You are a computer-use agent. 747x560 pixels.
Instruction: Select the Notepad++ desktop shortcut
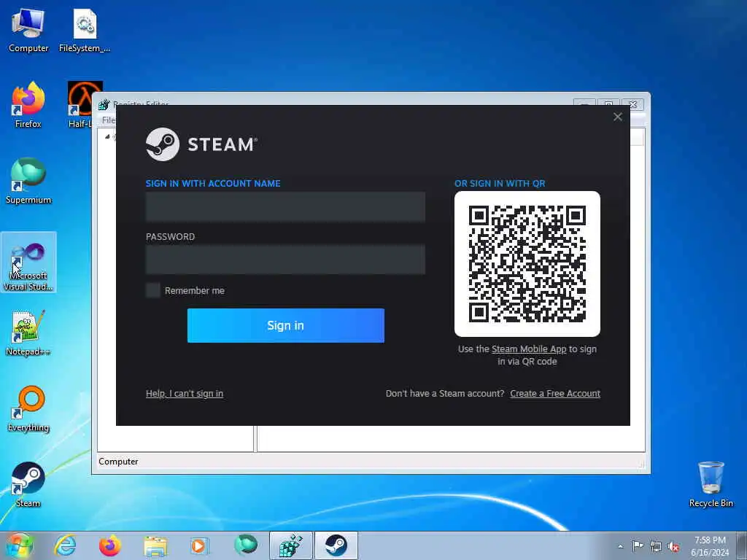tap(28, 333)
